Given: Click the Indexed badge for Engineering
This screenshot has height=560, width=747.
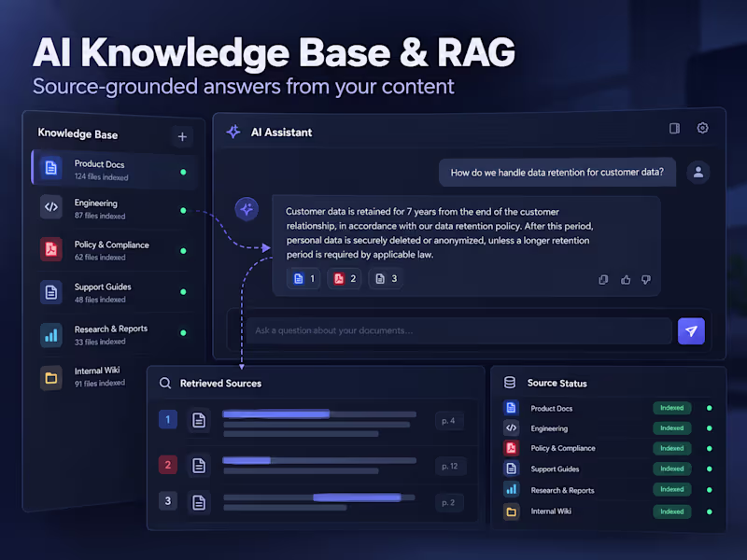Looking at the screenshot, I should point(671,428).
